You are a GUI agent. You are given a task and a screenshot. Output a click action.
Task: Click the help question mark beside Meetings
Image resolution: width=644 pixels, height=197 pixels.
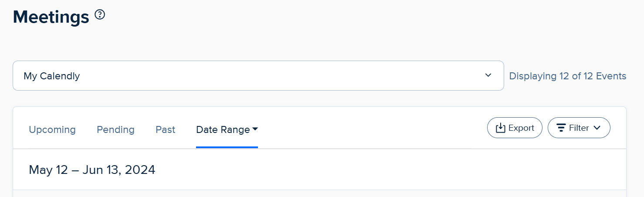(100, 15)
